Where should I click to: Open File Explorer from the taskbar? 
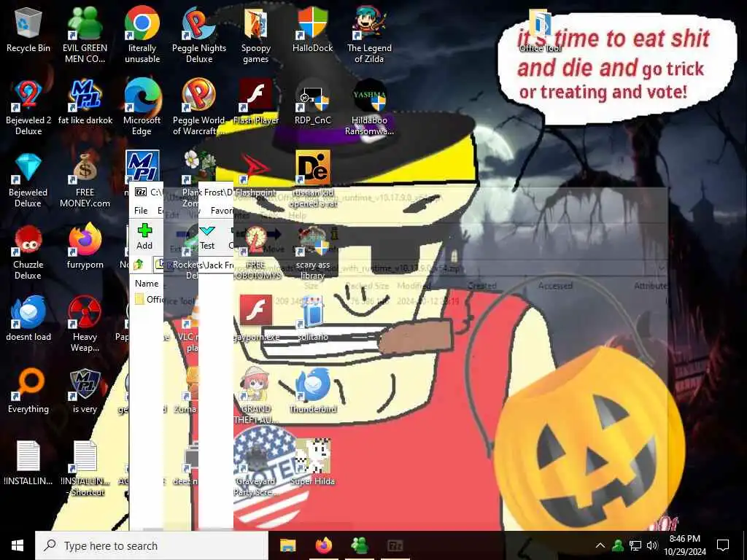click(287, 545)
